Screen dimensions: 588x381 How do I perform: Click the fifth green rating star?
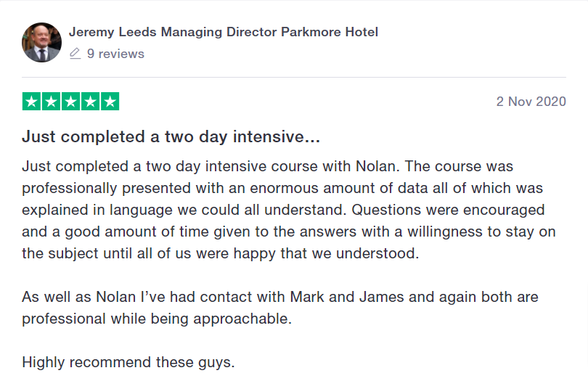[x=110, y=102]
